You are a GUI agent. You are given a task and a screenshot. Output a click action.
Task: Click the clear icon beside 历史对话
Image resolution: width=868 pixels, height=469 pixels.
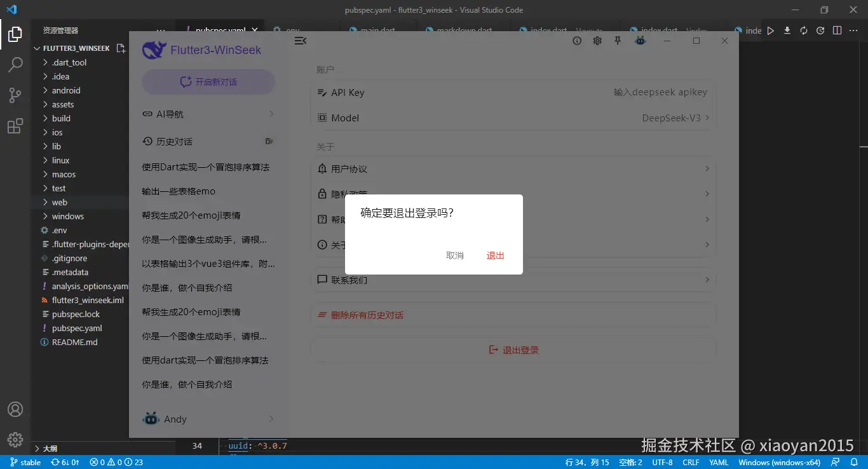tap(269, 140)
